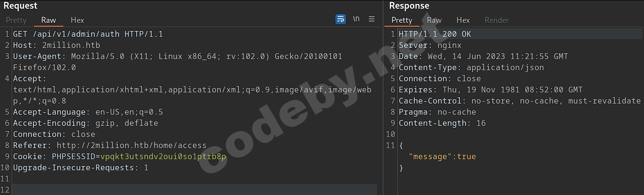
Task: Click the Upgrade-Insecure-Requests header line
Action: (x=80, y=168)
